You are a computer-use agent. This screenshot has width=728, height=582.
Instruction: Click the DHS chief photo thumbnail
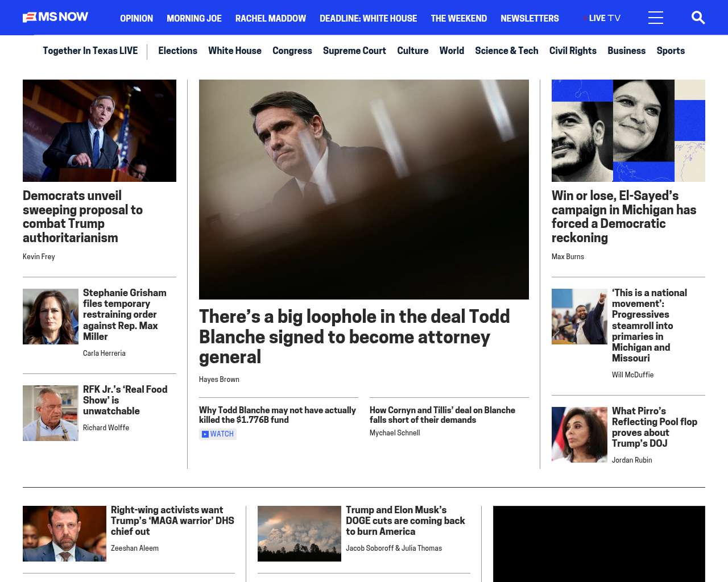[x=64, y=534]
